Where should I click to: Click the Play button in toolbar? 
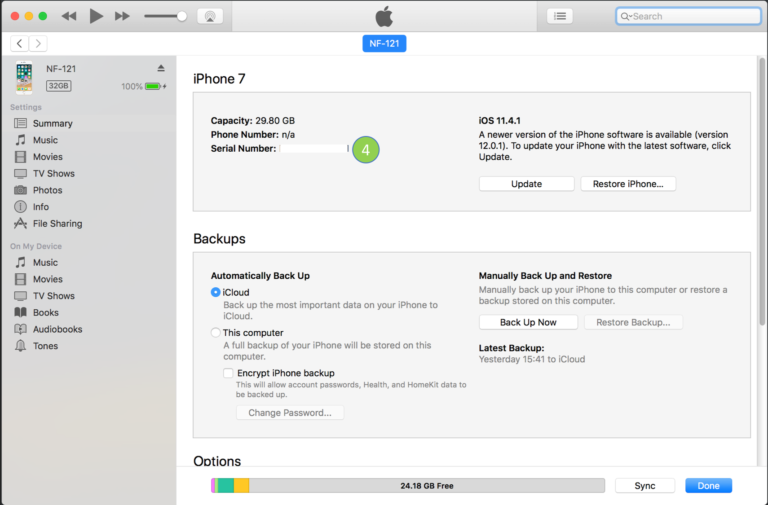(96, 16)
